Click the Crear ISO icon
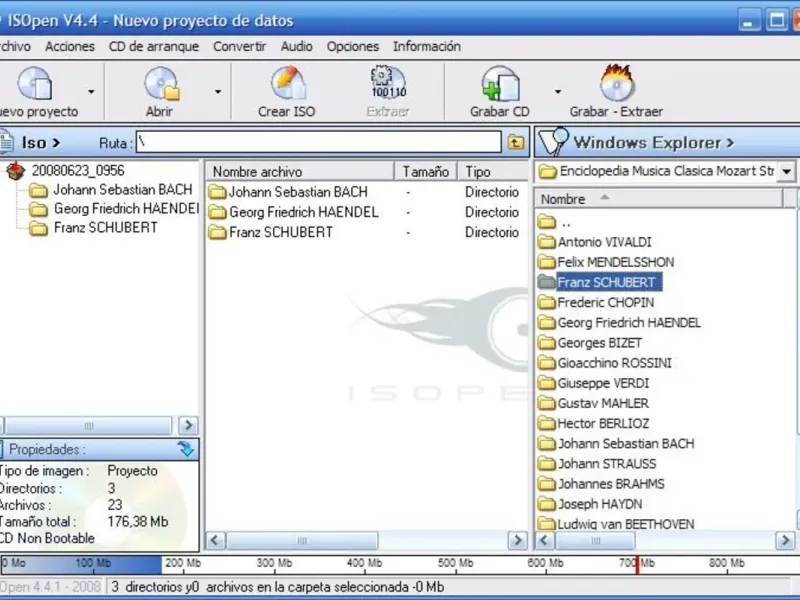 [287, 83]
